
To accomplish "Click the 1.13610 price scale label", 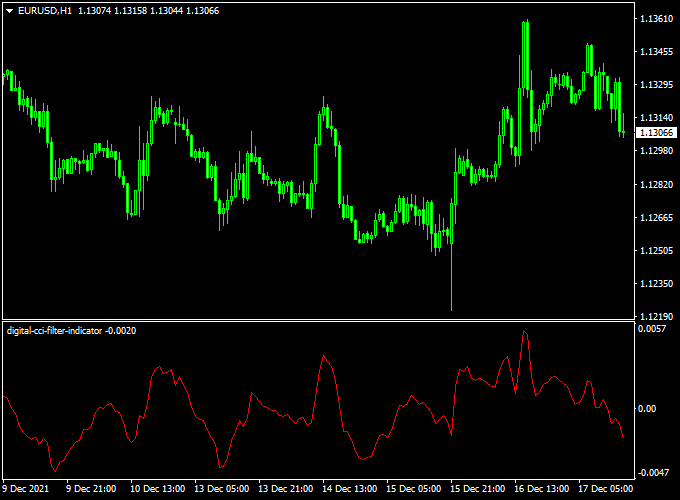I will (657, 19).
